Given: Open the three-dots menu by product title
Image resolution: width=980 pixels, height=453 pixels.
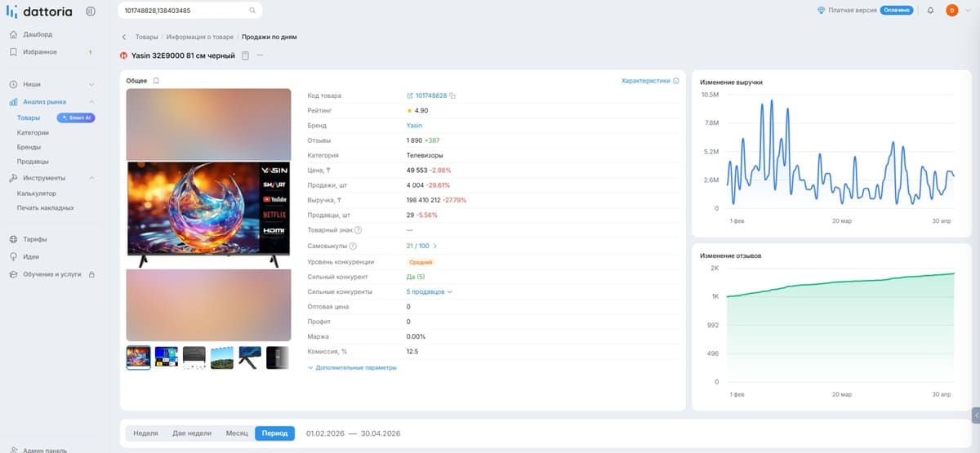Looking at the screenshot, I should click(261, 56).
